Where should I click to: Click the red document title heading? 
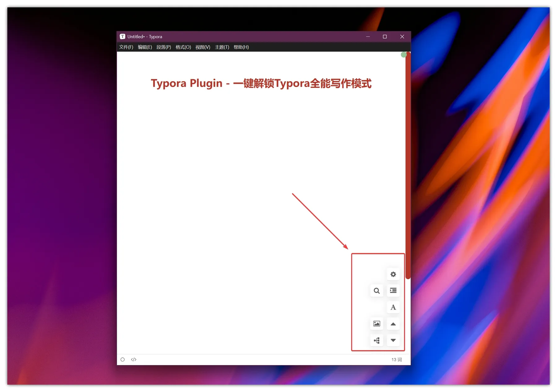point(261,83)
